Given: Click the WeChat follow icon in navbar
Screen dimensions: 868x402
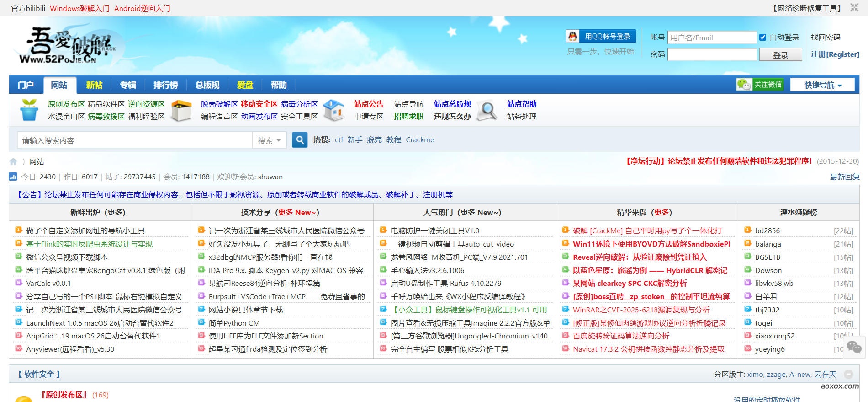Looking at the screenshot, I should coord(744,85).
